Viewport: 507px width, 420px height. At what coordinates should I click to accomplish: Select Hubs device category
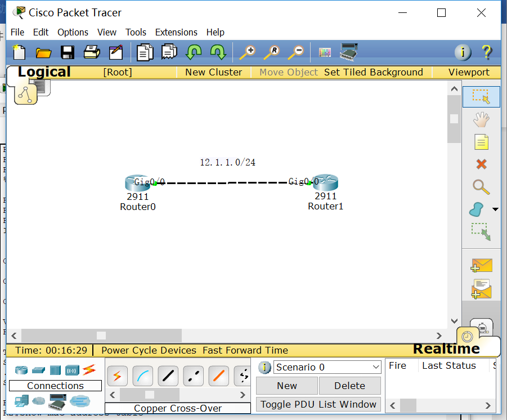[x=55, y=370]
